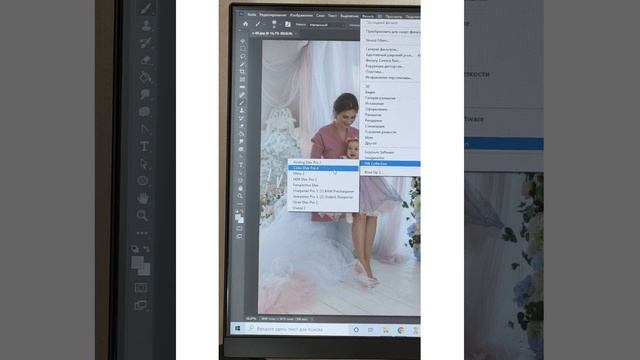This screenshot has height=360, width=640.
Task: Choose Фильтр Camera Raw entry
Action: point(390,60)
